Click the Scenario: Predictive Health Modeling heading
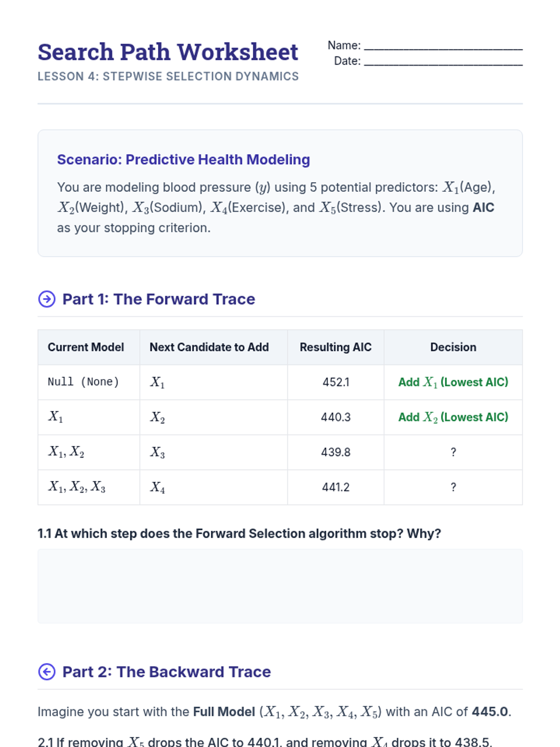 183,160
